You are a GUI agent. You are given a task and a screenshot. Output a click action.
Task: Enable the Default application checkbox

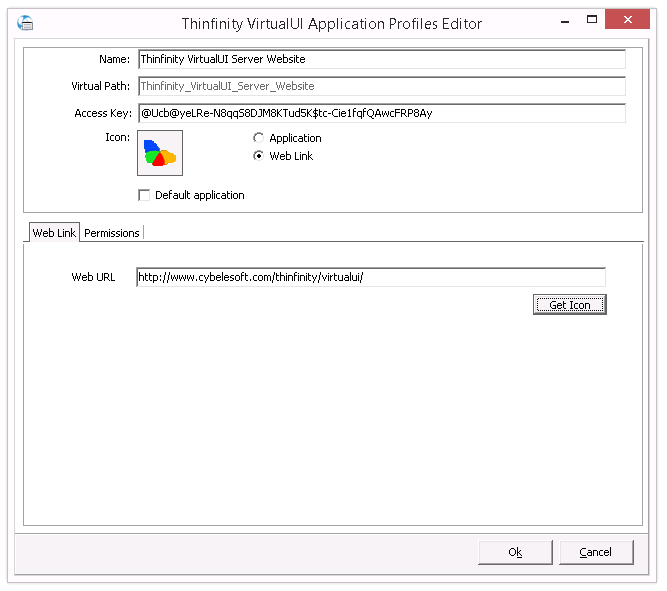[144, 195]
